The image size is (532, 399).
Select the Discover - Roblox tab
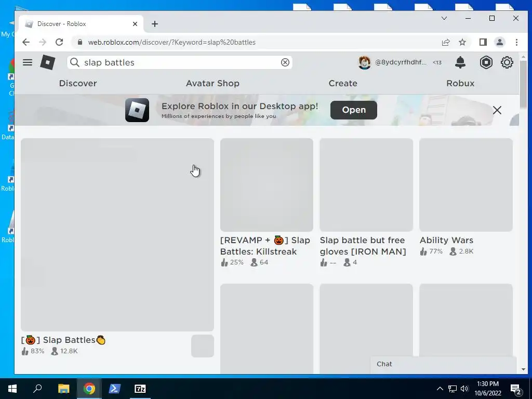coord(81,24)
